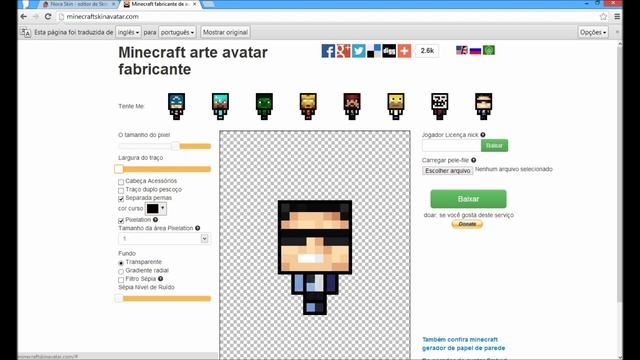Try the Steve cyan-shirt sample avatar
Viewport: 640px width, 360px height.
pyautogui.click(x=220, y=106)
